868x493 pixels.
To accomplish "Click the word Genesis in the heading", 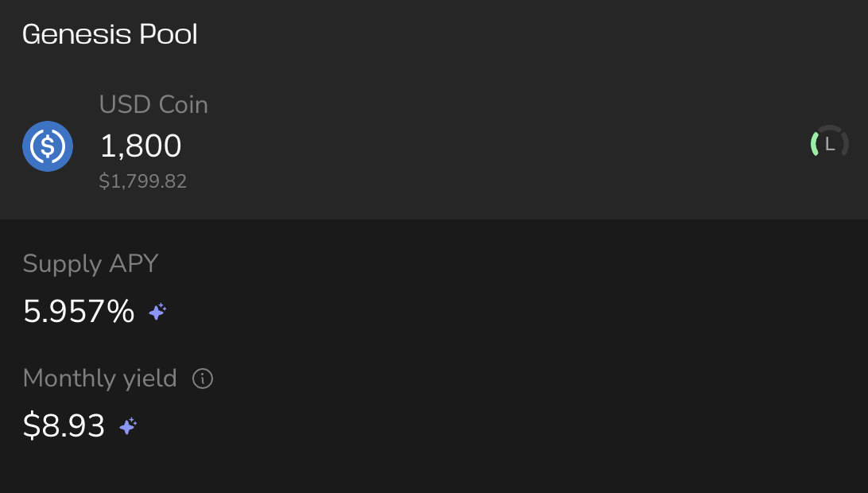I will pos(76,34).
